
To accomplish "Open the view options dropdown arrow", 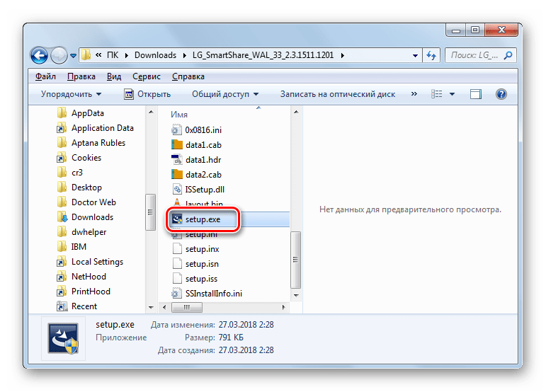I will point(452,94).
